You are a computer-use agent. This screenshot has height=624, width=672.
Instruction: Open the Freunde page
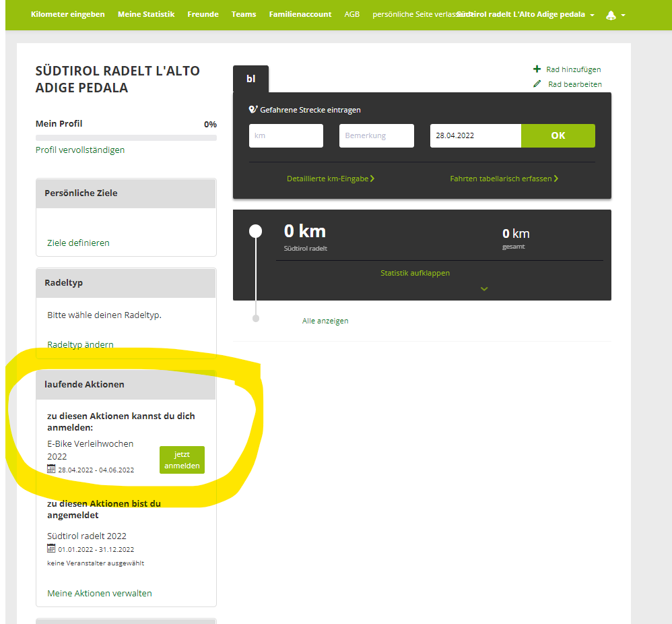203,14
